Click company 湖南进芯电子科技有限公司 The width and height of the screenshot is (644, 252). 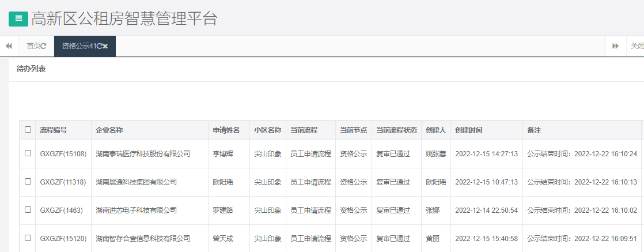click(137, 210)
